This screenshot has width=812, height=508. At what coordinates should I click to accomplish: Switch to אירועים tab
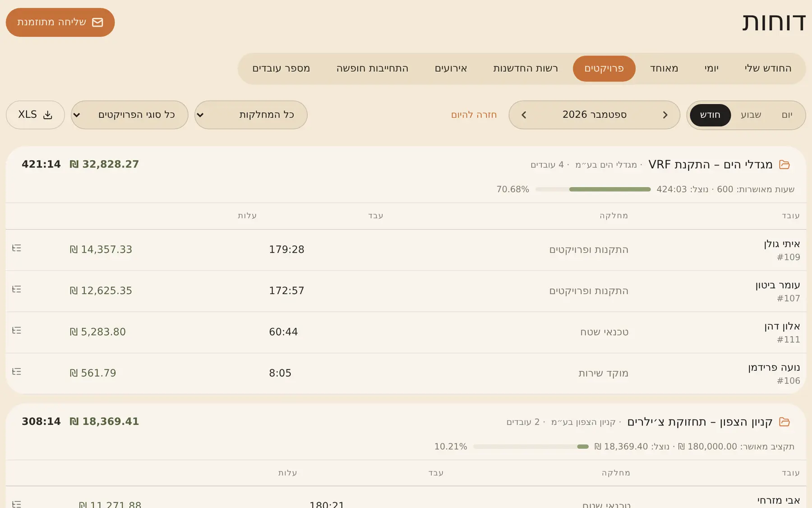coord(451,69)
